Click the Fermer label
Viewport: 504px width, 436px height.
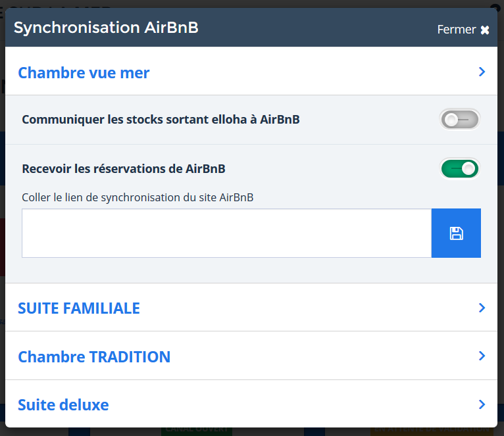pos(456,30)
